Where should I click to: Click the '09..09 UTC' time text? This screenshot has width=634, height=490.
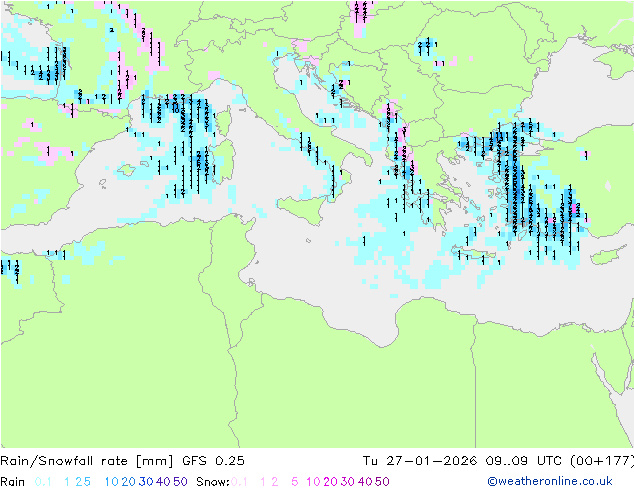(x=524, y=461)
